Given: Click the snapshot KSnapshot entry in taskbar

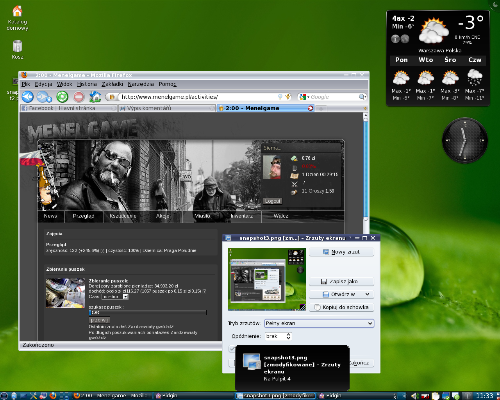Looking at the screenshot, I should (x=275, y=396).
